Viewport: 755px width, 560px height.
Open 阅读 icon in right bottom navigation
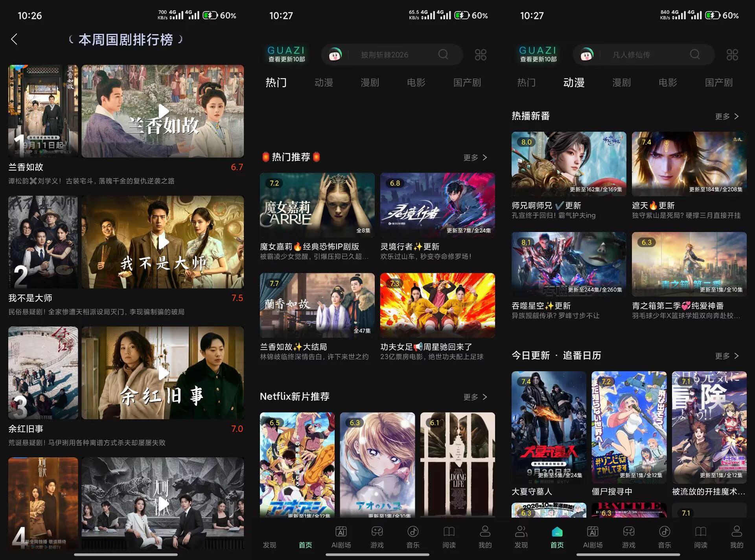point(700,537)
